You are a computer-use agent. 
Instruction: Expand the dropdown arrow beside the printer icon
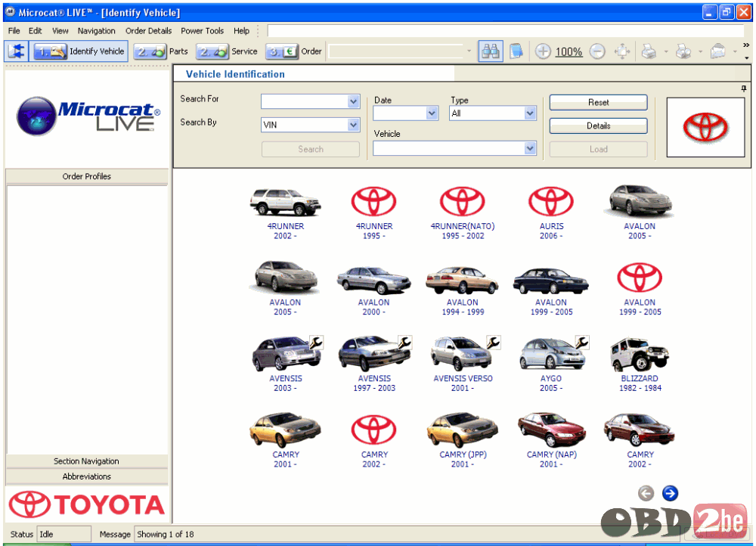click(x=666, y=51)
